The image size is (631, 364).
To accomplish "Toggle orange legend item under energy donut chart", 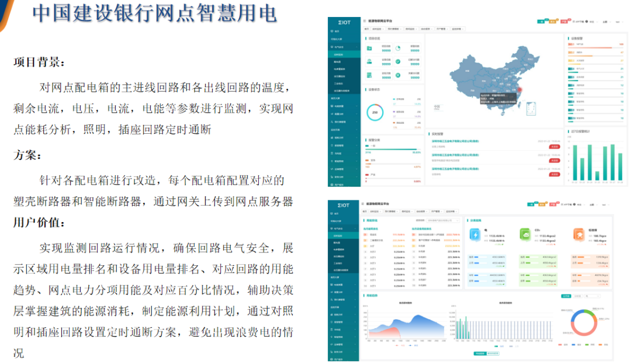I will [603, 345].
